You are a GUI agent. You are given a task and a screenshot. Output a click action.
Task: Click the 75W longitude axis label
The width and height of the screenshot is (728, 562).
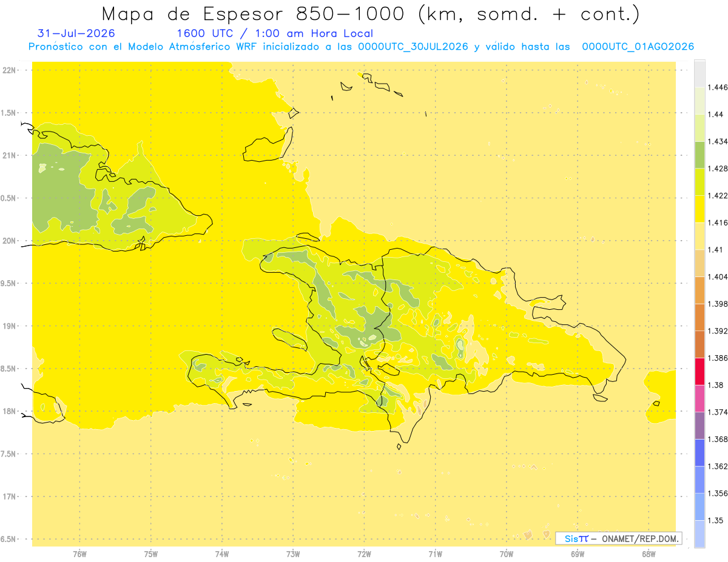pos(150,554)
